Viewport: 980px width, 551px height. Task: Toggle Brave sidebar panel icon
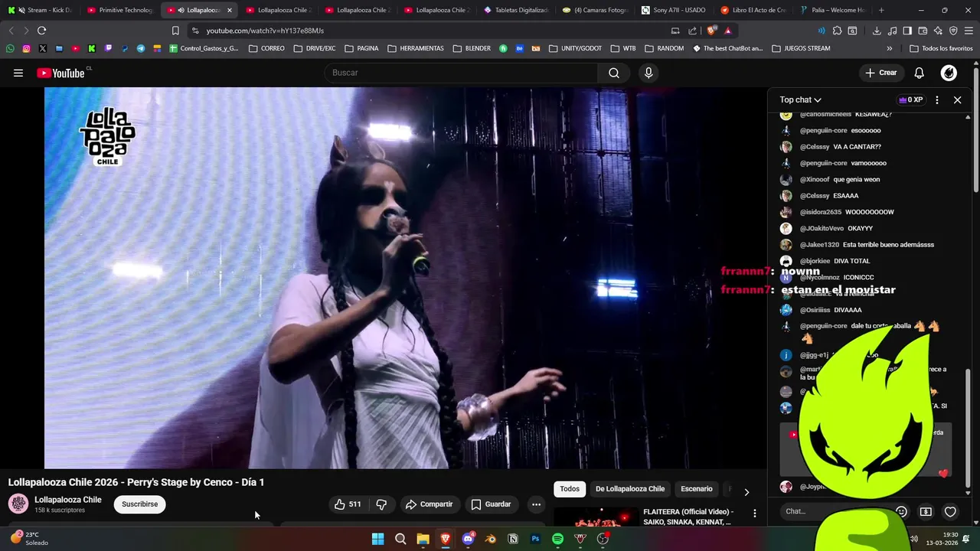pos(907,31)
